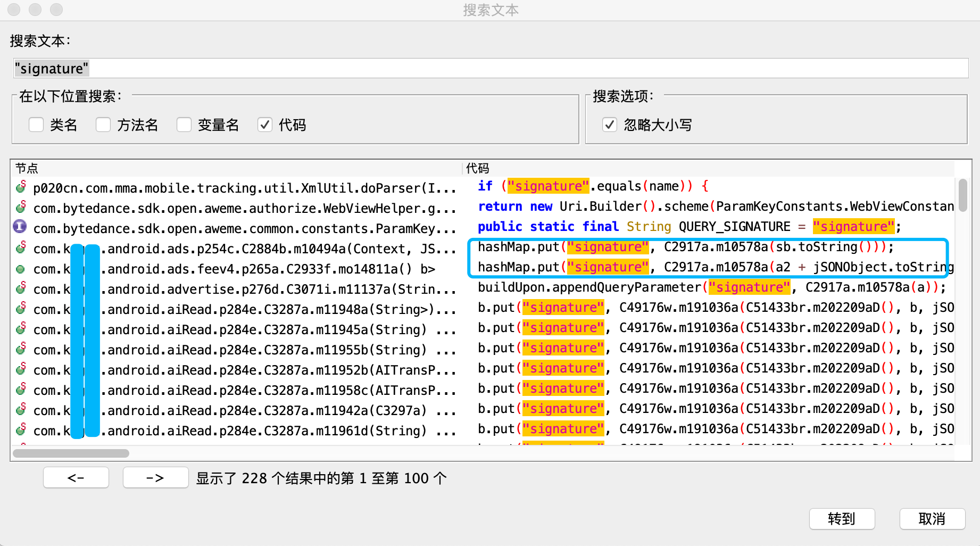Click method icon beside C3287a.m11942a row
The height and width of the screenshot is (546, 980).
click(21, 409)
